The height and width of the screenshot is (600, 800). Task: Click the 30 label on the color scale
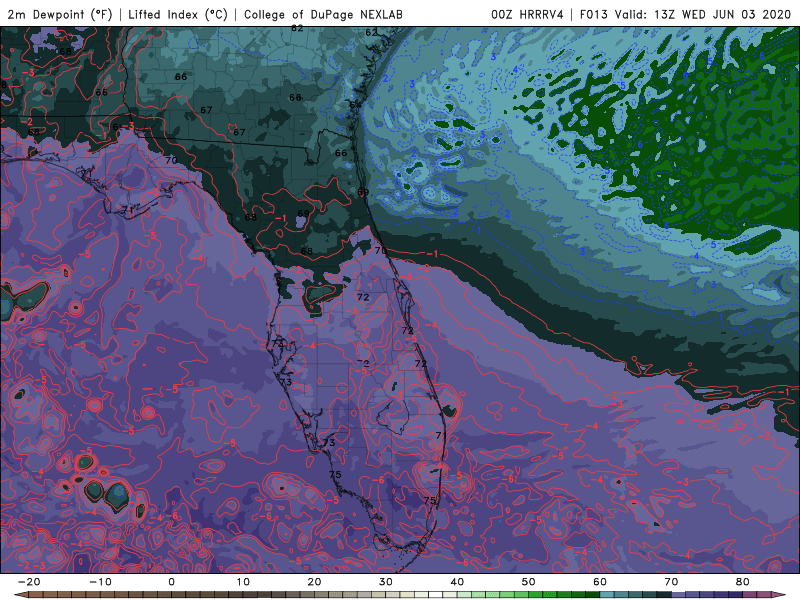tap(386, 582)
